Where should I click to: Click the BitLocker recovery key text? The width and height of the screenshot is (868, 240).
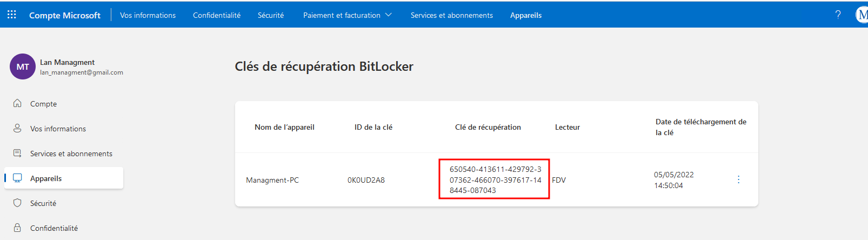pyautogui.click(x=495, y=179)
